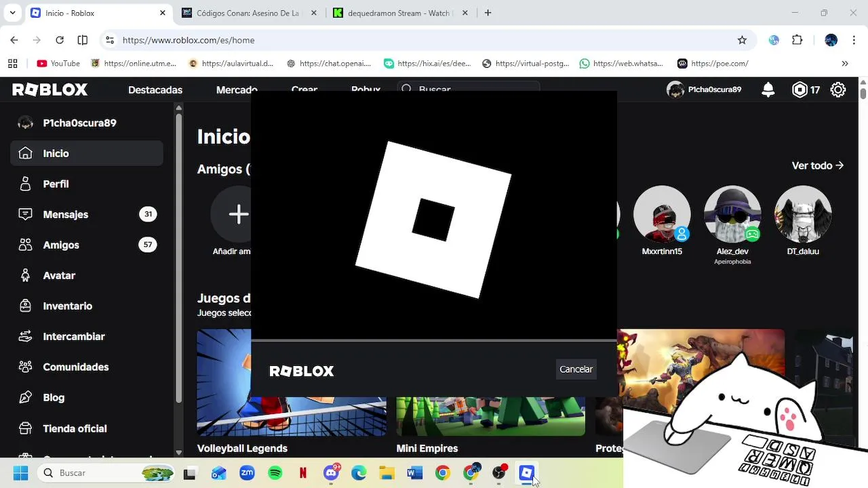Open Amigos in sidebar
The width and height of the screenshot is (868, 488).
60,245
